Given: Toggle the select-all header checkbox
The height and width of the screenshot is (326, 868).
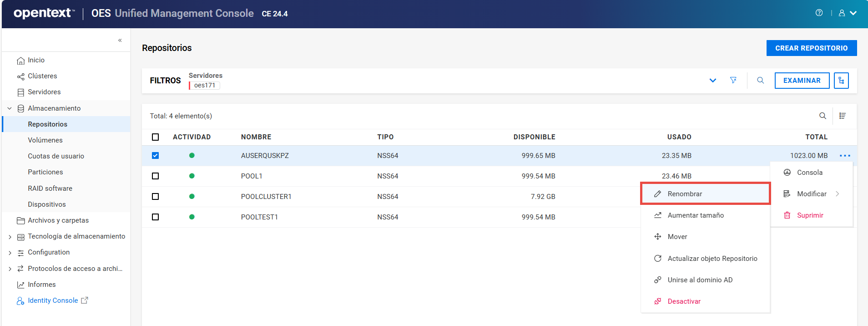Looking at the screenshot, I should click(x=156, y=137).
